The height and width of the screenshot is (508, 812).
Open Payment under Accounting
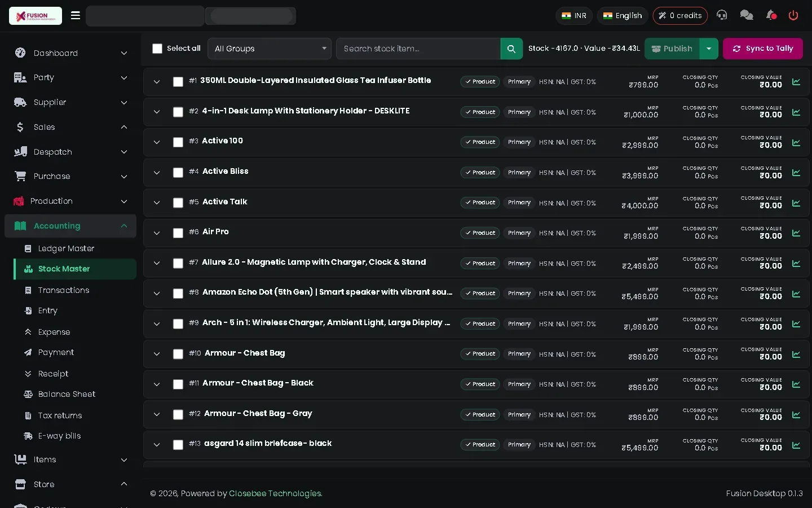(56, 352)
